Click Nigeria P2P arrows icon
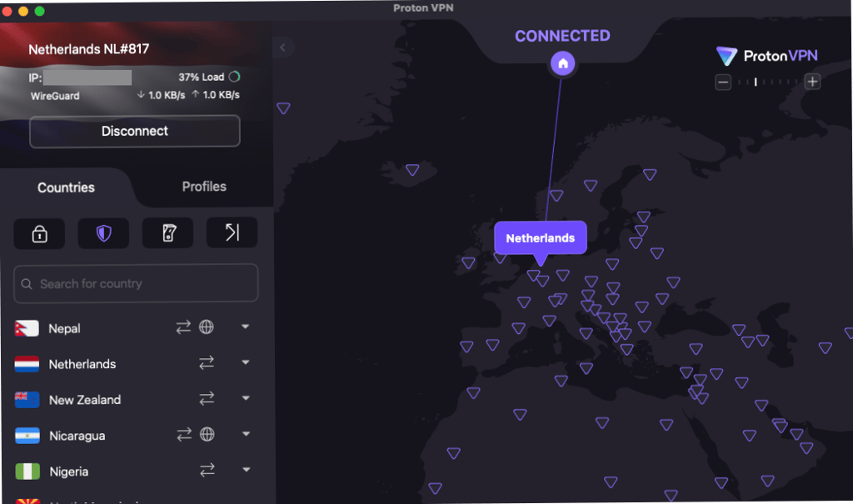 click(x=207, y=470)
